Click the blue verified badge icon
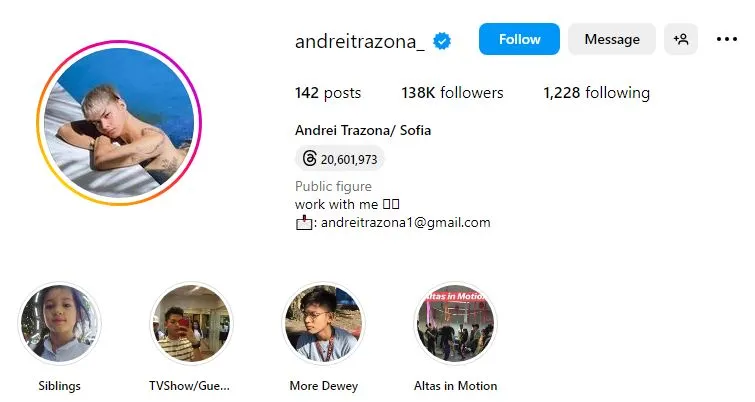 pyautogui.click(x=442, y=41)
